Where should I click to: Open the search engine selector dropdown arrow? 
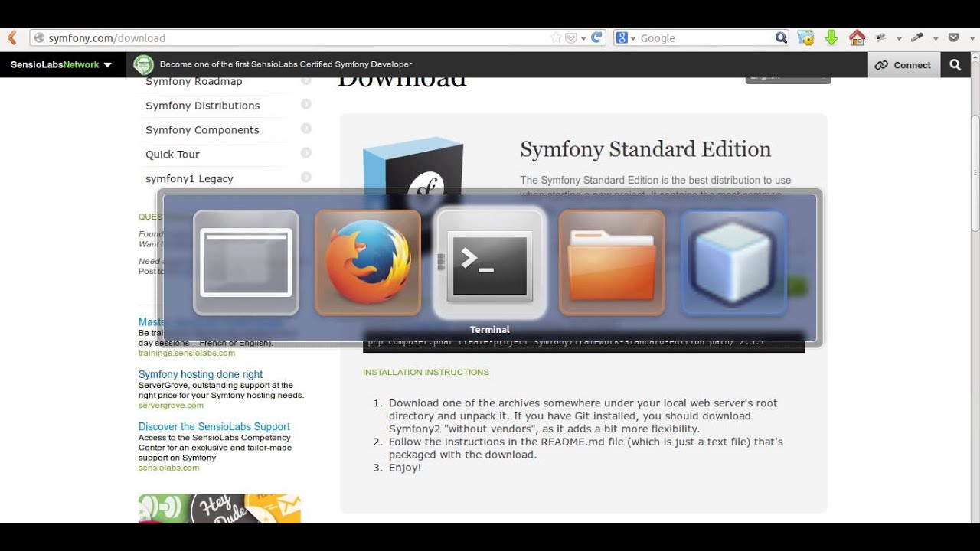[633, 38]
